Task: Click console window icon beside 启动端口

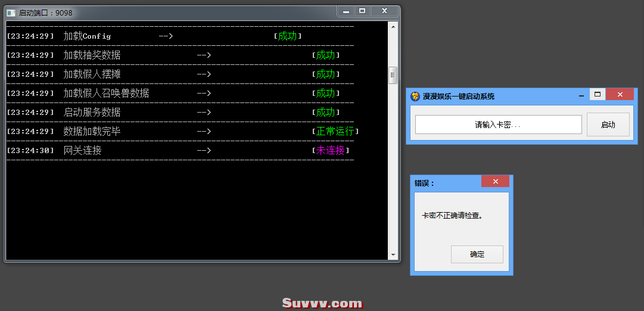Action: 11,13
